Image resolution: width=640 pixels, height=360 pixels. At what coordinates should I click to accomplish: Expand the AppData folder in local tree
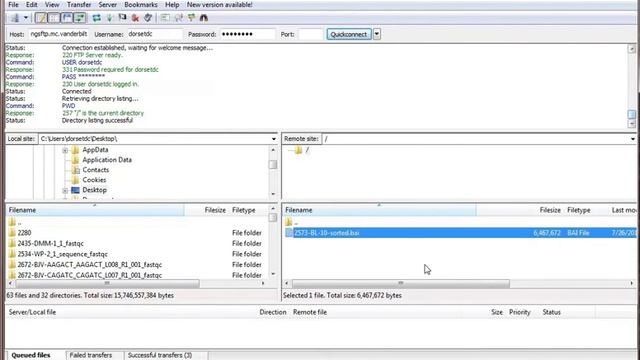[65, 151]
